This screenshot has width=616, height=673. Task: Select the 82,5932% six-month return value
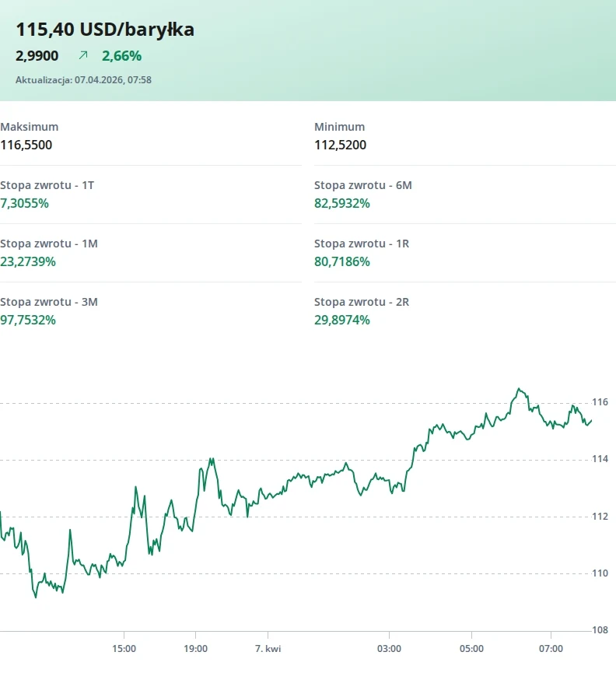click(x=342, y=203)
